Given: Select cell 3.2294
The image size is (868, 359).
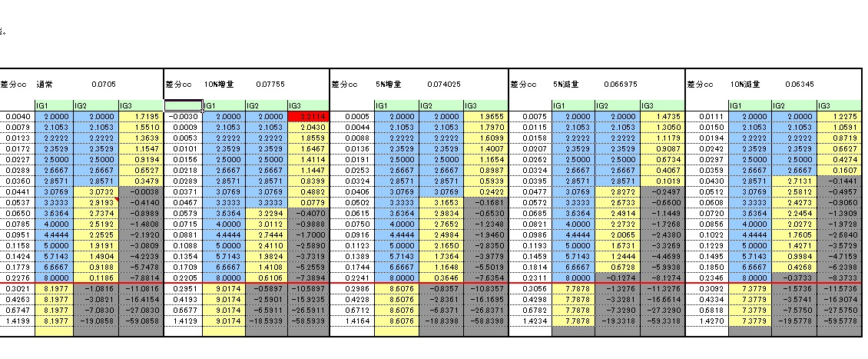Looking at the screenshot, I should 267,213.
